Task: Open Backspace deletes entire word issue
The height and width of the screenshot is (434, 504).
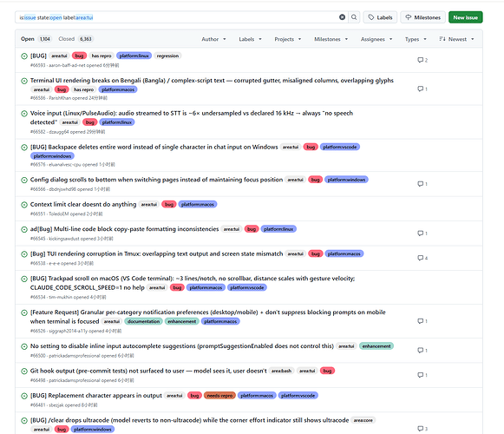Action: 154,147
